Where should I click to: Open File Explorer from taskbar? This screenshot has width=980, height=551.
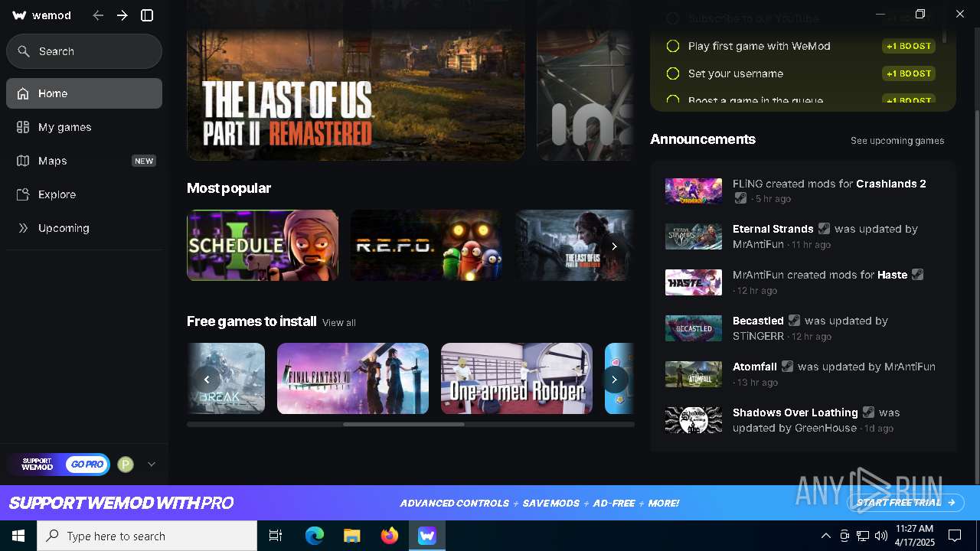[x=352, y=536]
